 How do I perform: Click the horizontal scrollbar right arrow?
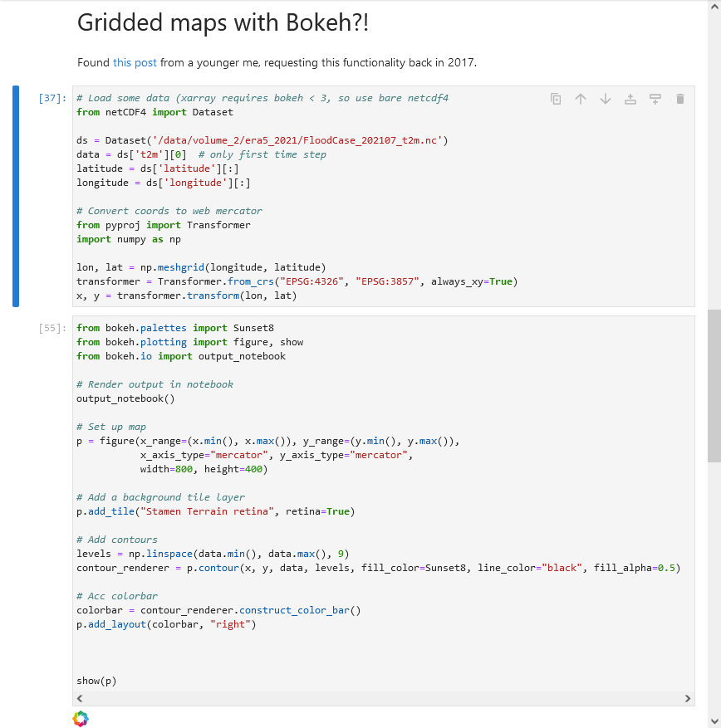687,698
